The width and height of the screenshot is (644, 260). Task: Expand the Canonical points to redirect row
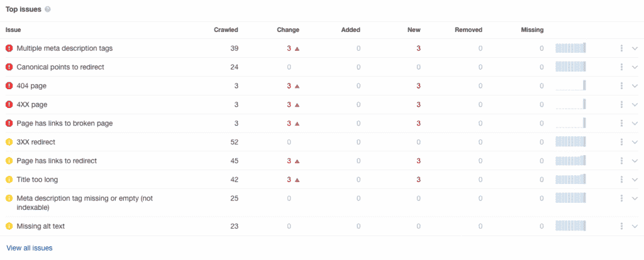coord(635,67)
